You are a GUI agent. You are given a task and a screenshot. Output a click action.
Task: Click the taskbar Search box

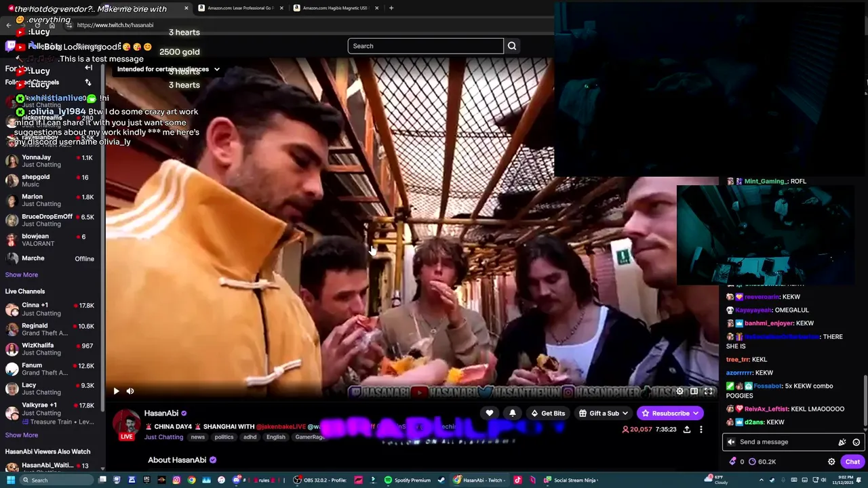point(57,480)
